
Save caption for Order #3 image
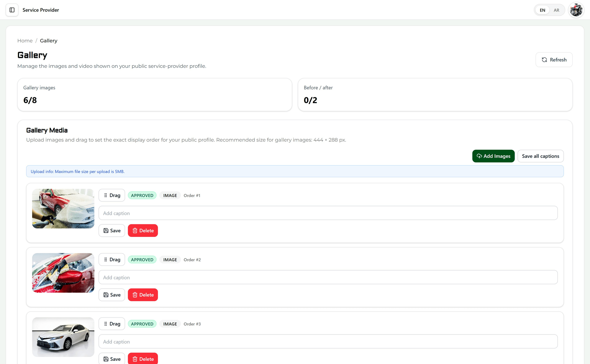112,359
